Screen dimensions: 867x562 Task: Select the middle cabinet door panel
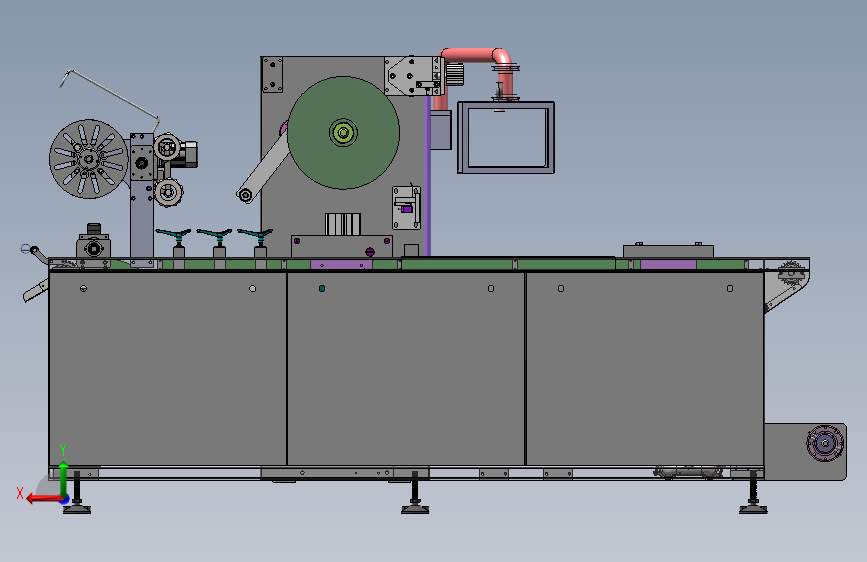coord(406,368)
